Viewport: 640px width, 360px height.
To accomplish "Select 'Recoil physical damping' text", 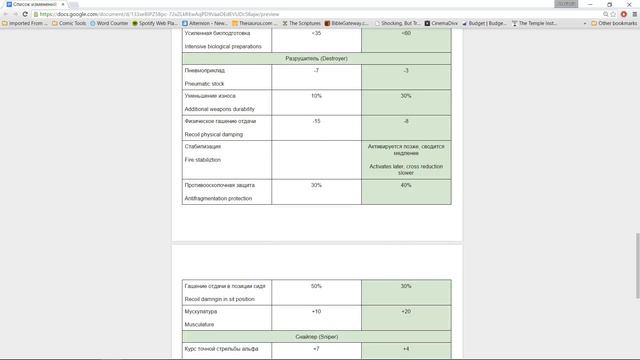I will [213, 134].
